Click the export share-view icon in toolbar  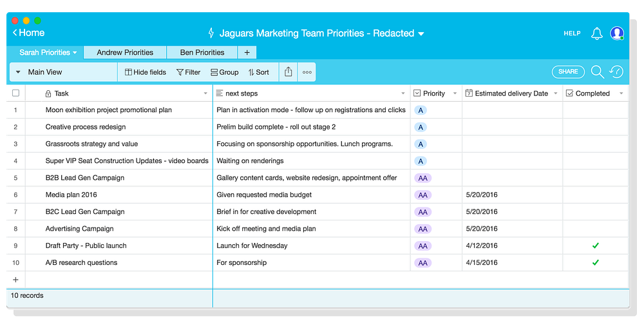point(289,72)
